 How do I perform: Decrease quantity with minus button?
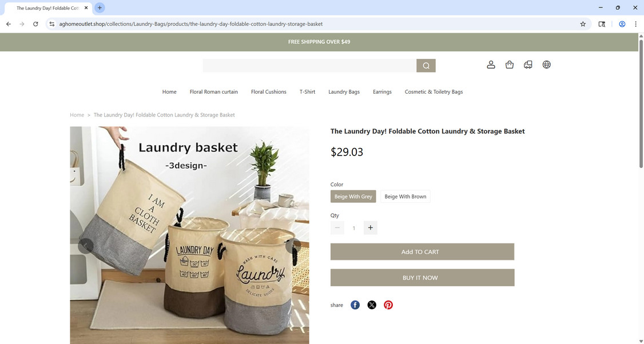tap(337, 228)
